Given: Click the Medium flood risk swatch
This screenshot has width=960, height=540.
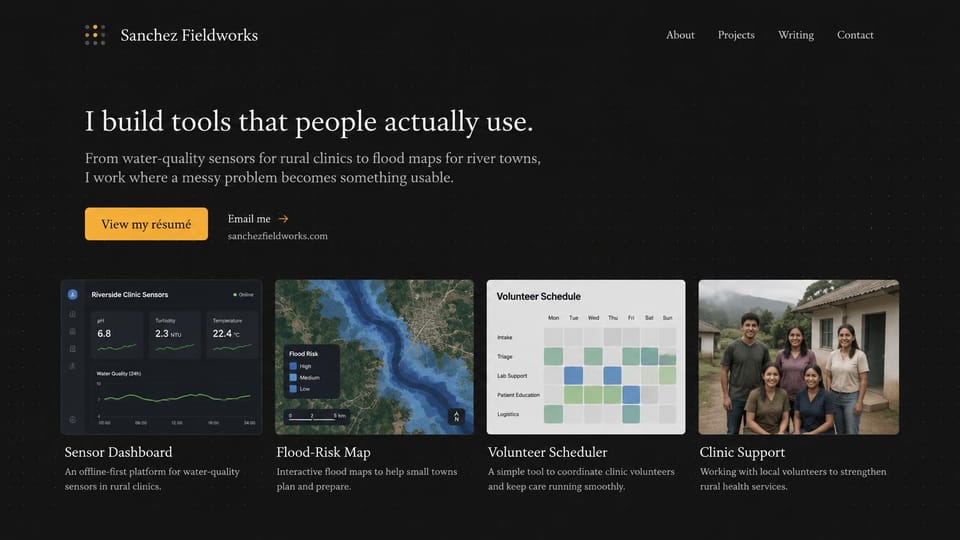Looking at the screenshot, I should point(293,377).
